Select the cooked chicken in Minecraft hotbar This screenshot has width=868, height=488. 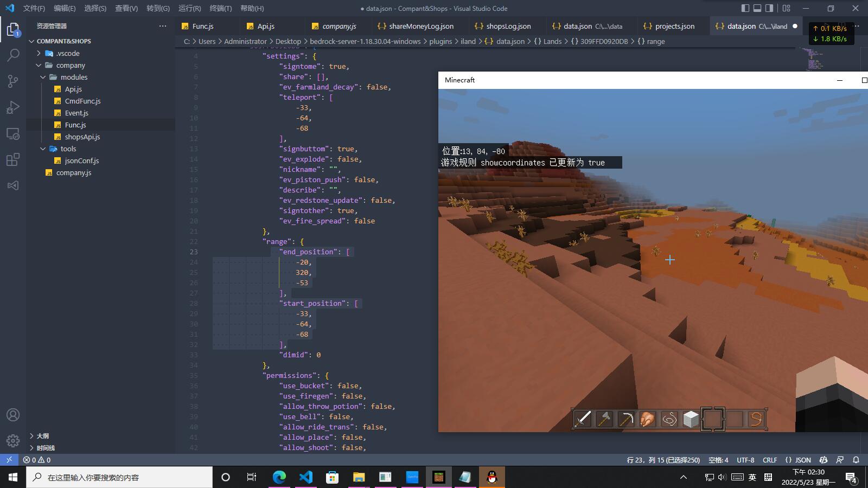[x=648, y=419]
